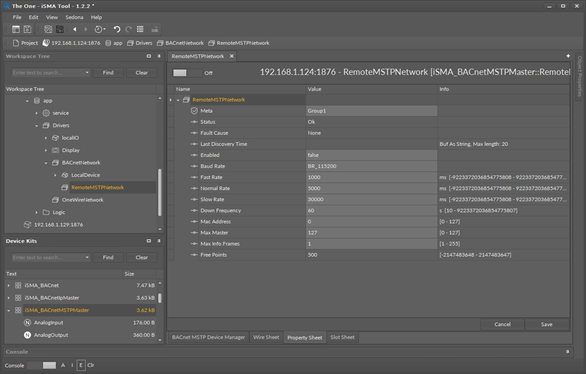Pin the Device Kits panel
This screenshot has width=586, height=374.
pos(159,241)
